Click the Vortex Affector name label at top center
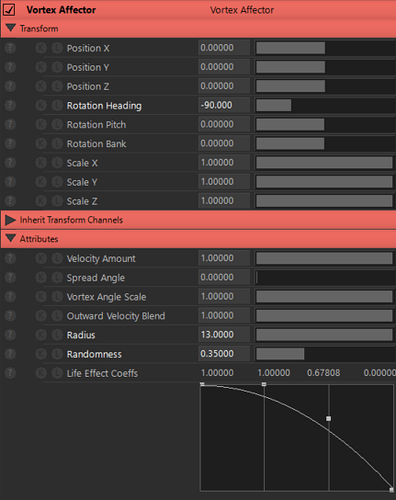 (x=242, y=10)
